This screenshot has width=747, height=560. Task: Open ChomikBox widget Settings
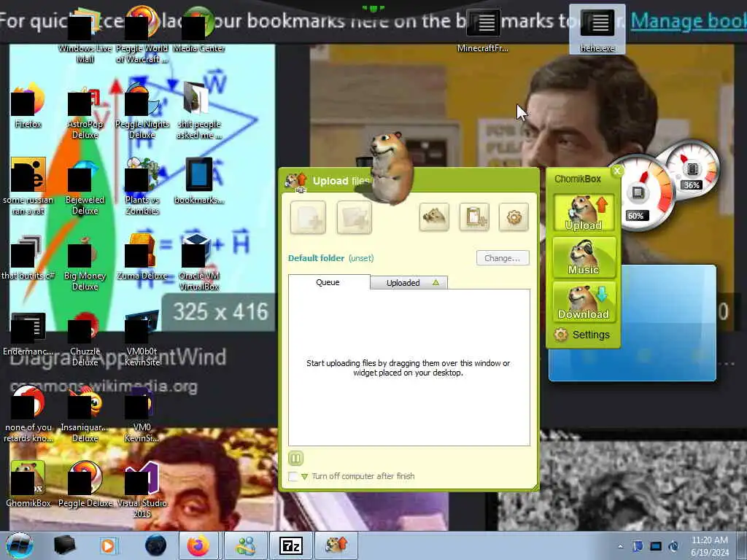coord(582,335)
